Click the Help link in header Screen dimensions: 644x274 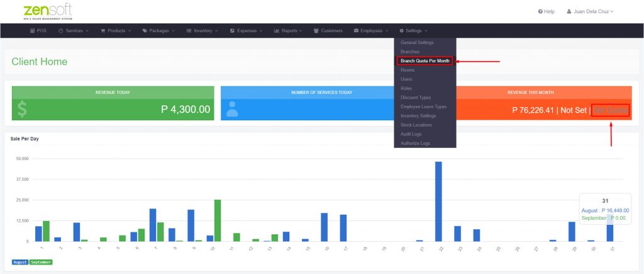pyautogui.click(x=547, y=11)
